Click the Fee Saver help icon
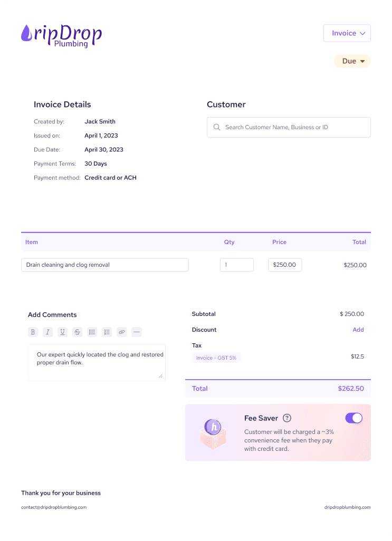The image size is (392, 541). (x=287, y=418)
